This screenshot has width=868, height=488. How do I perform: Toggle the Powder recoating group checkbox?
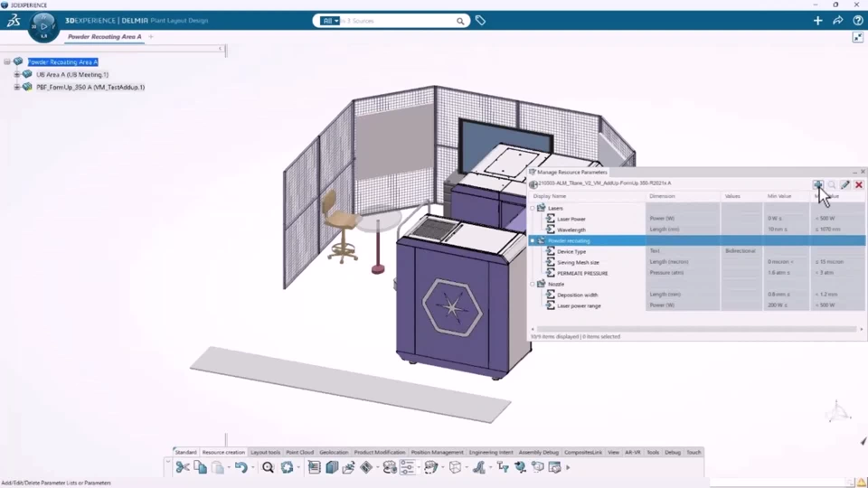(x=533, y=240)
